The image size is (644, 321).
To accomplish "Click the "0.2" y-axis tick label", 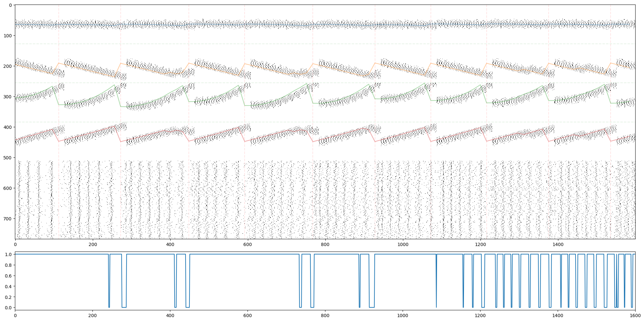I will pyautogui.click(x=8, y=297).
